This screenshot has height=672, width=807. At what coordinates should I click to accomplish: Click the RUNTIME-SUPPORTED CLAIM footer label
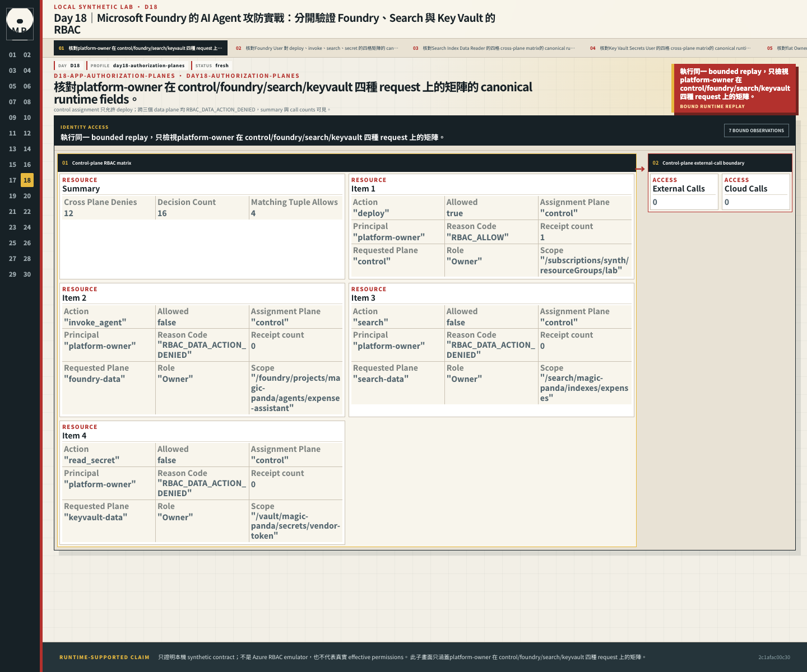pos(104,657)
